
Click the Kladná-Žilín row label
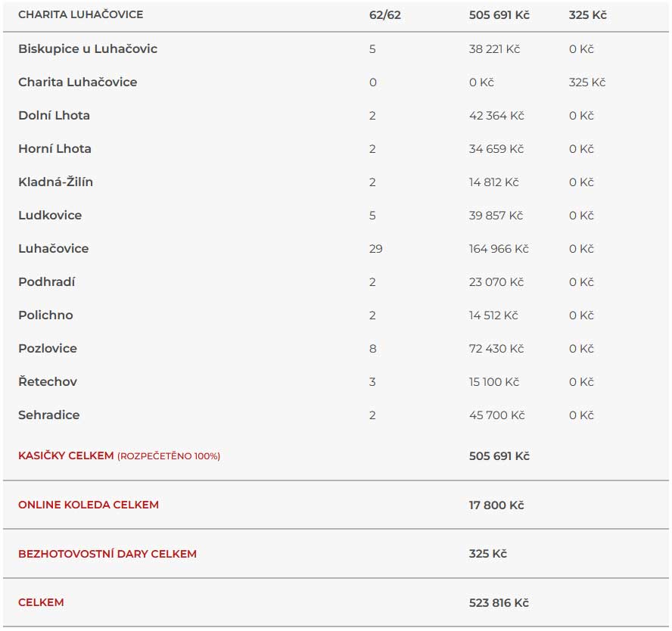(55, 182)
